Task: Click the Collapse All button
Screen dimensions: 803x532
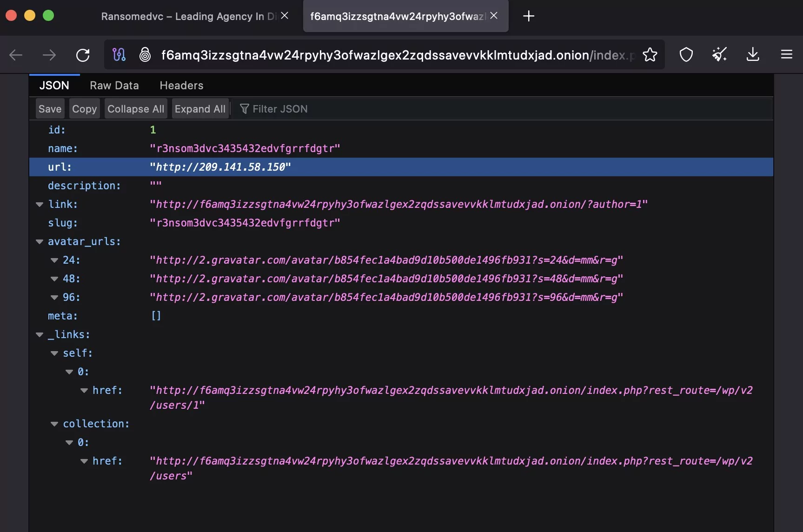Action: click(135, 109)
